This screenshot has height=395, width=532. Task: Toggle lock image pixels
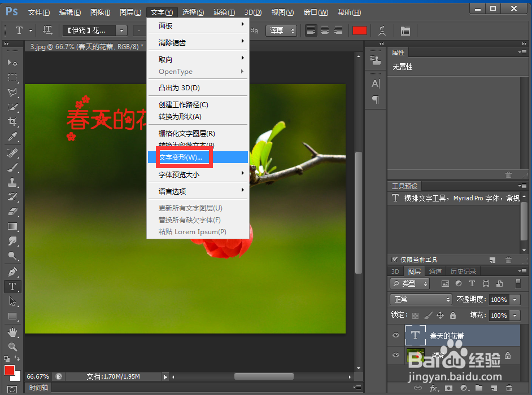pyautogui.click(x=428, y=315)
